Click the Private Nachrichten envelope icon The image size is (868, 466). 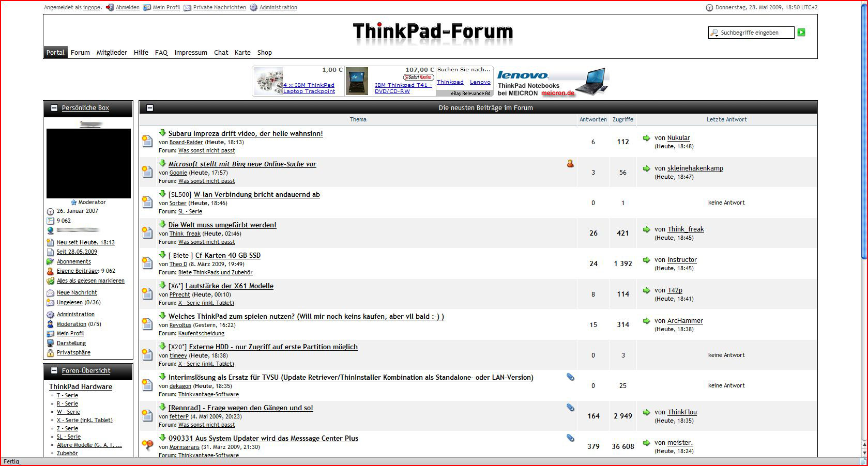tap(187, 8)
